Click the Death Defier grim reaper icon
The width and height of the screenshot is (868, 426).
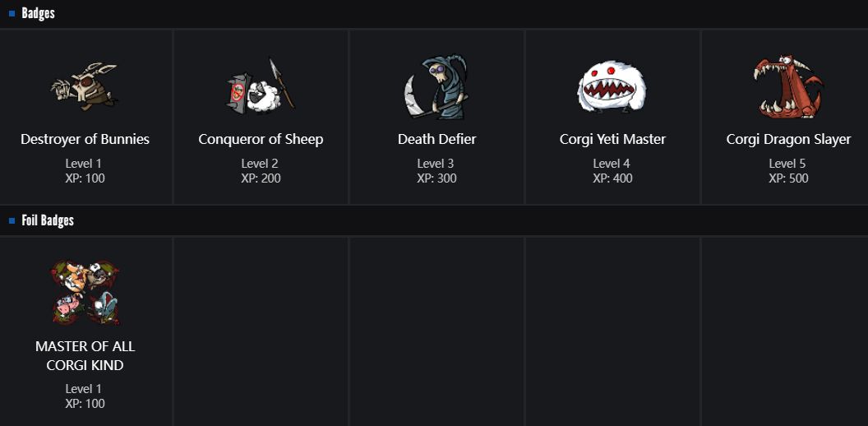[436, 86]
